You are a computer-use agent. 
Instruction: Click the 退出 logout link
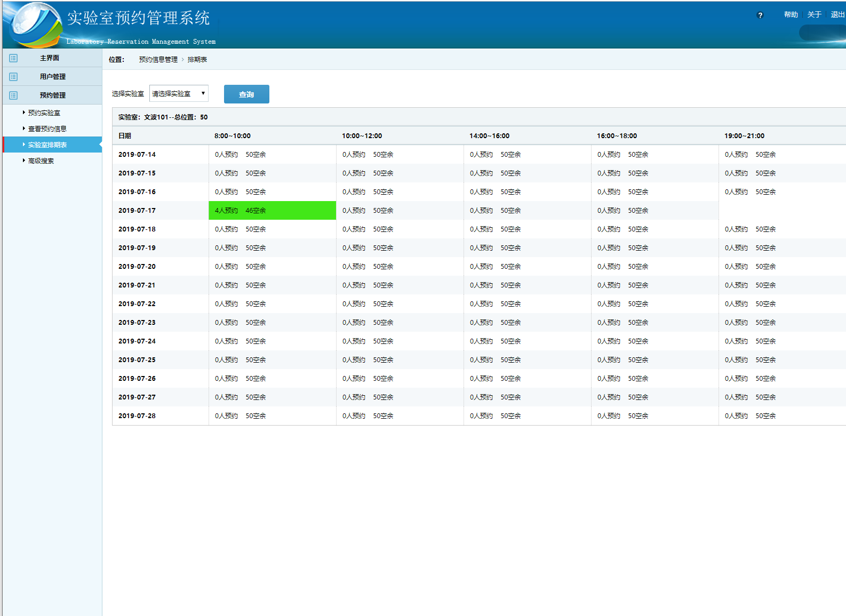[837, 15]
